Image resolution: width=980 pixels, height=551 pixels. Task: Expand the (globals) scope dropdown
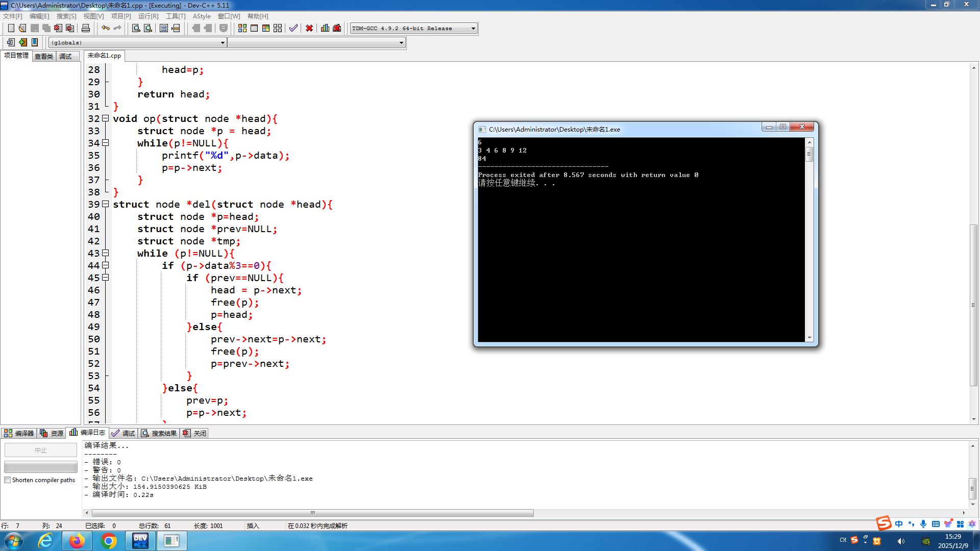223,43
